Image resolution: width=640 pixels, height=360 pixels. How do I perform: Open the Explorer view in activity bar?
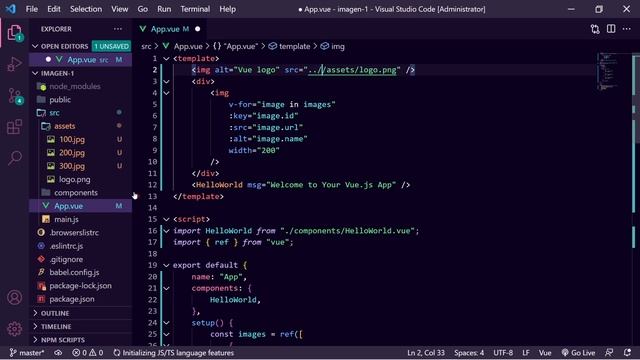click(14, 33)
